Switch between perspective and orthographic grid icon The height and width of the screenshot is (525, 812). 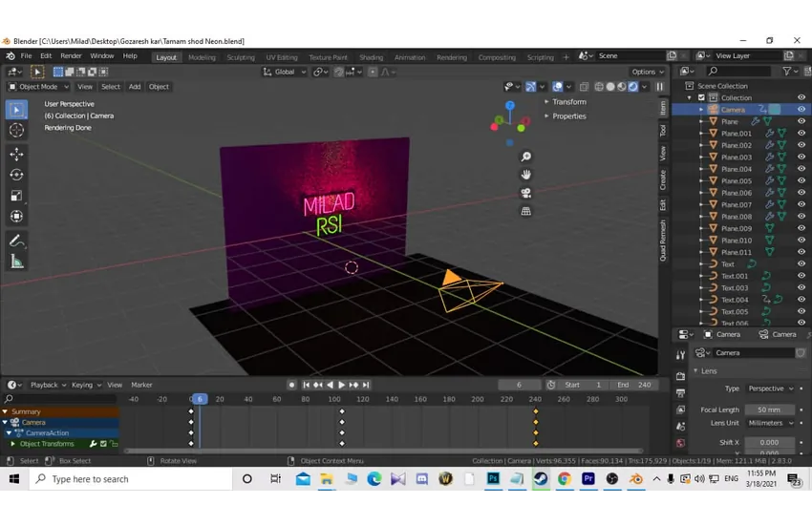[x=525, y=211]
